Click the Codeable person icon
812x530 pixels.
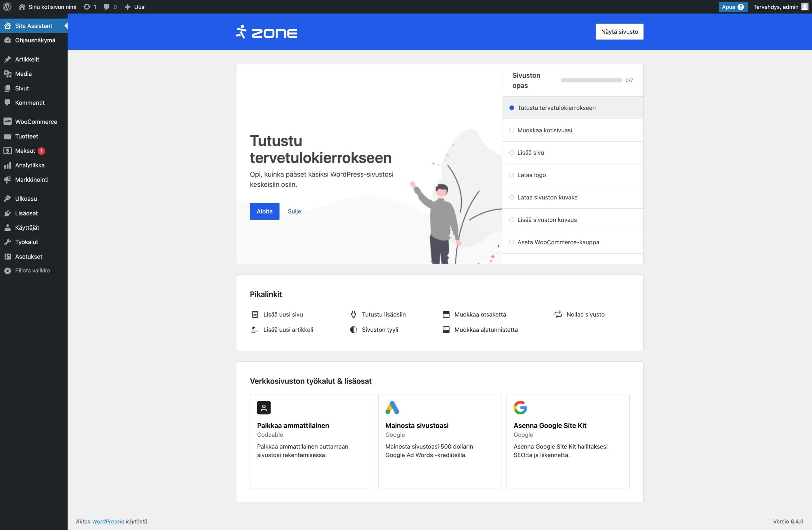[264, 408]
